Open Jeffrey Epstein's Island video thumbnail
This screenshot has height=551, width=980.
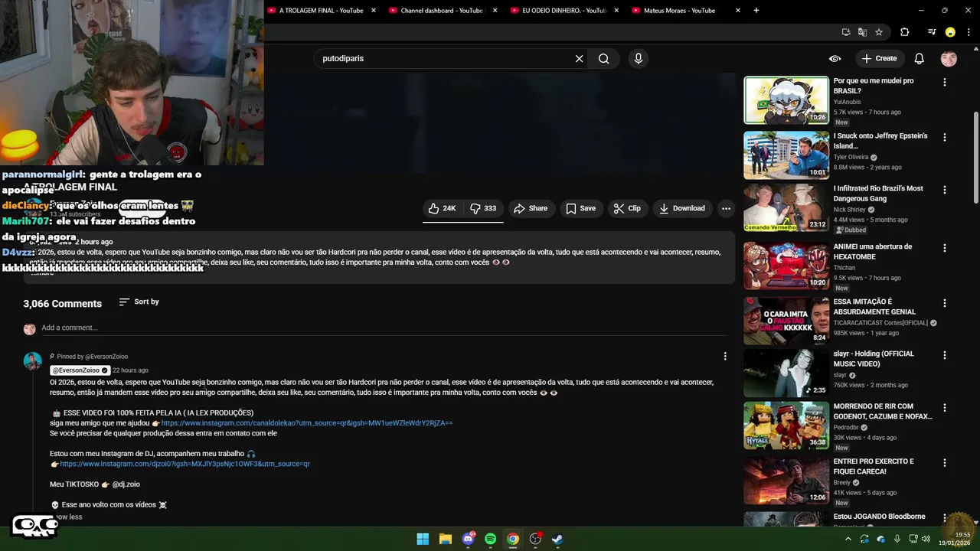pyautogui.click(x=786, y=155)
